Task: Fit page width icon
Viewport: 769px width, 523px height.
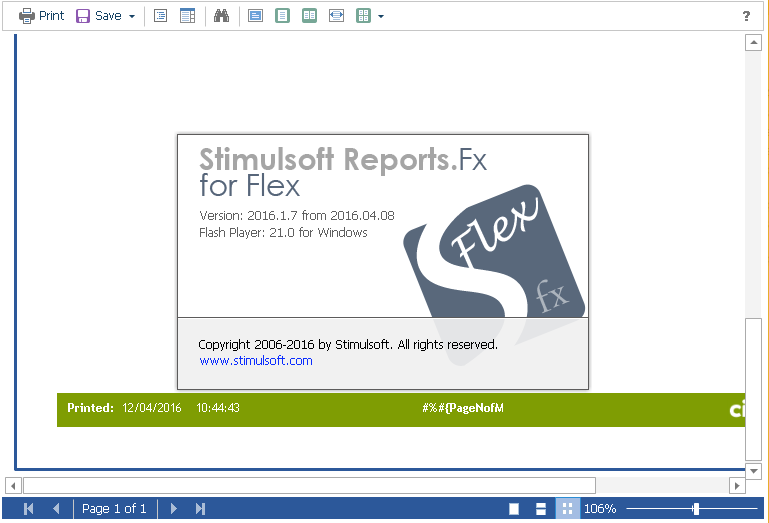Action: [x=336, y=16]
